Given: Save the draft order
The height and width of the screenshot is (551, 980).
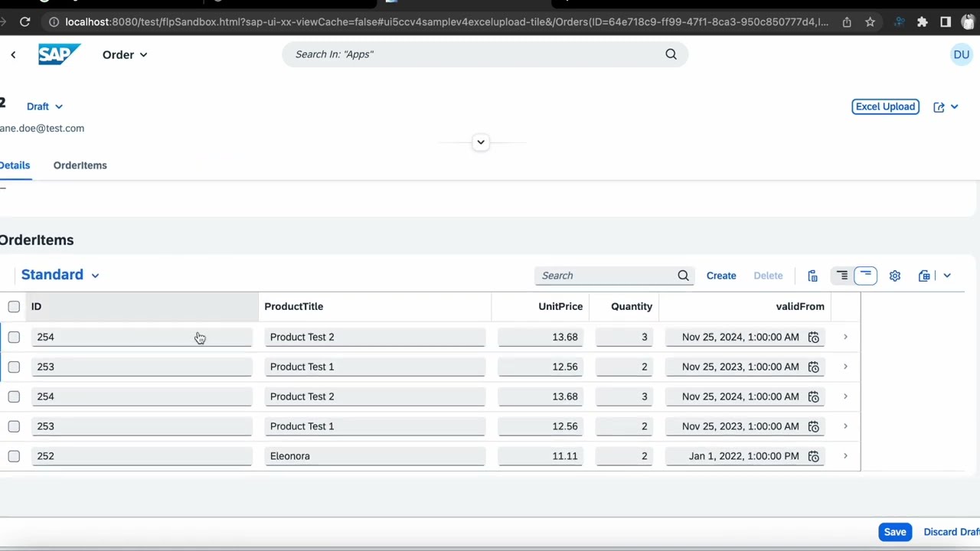Looking at the screenshot, I should tap(895, 532).
